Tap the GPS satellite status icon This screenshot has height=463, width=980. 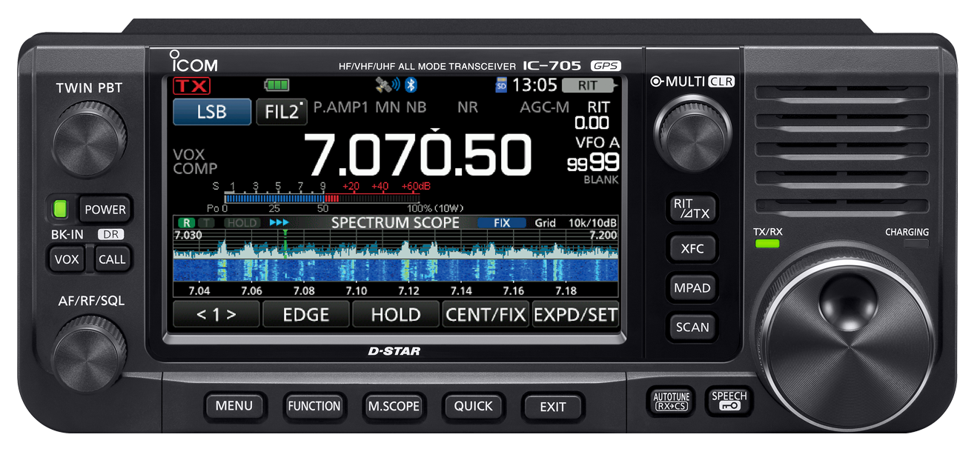coord(385,85)
